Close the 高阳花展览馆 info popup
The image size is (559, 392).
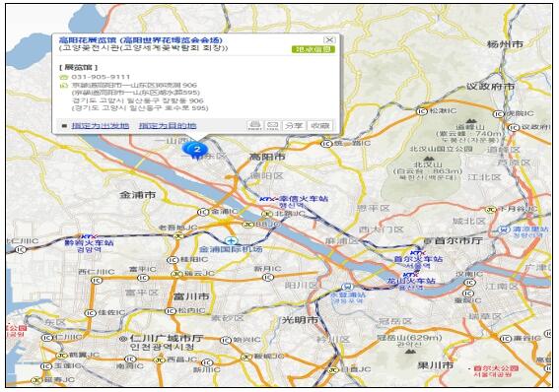tap(329, 39)
